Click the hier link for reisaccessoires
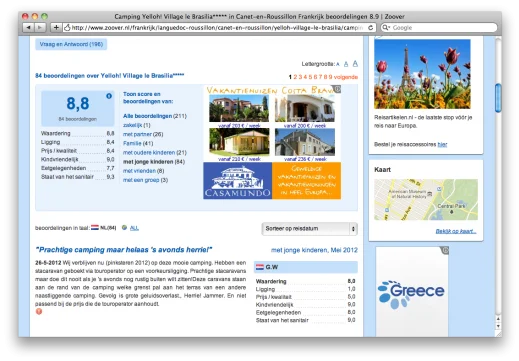 pyautogui.click(x=442, y=144)
